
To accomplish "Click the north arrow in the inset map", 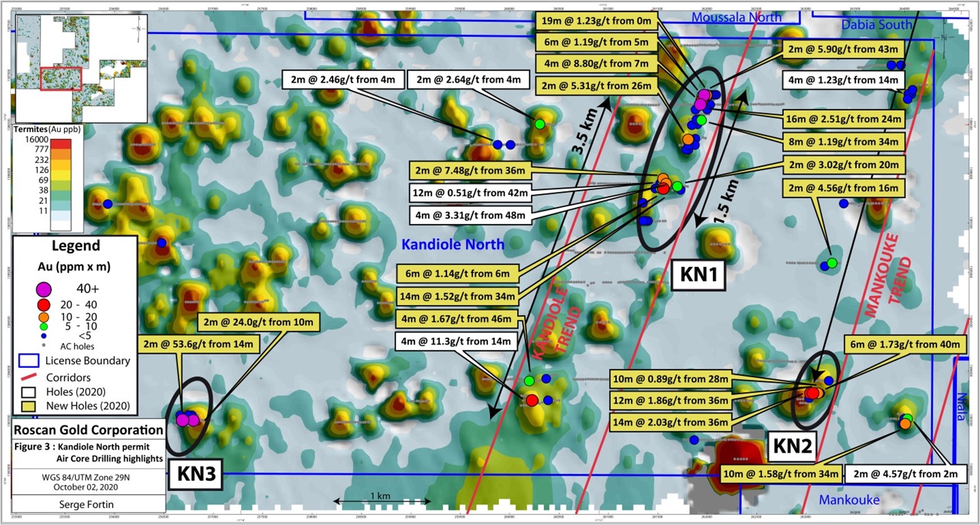I will click(x=137, y=29).
